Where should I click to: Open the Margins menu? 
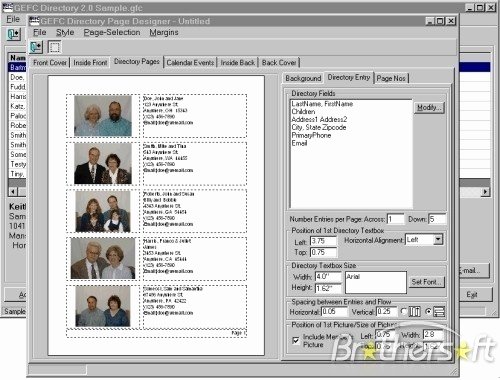(x=164, y=32)
